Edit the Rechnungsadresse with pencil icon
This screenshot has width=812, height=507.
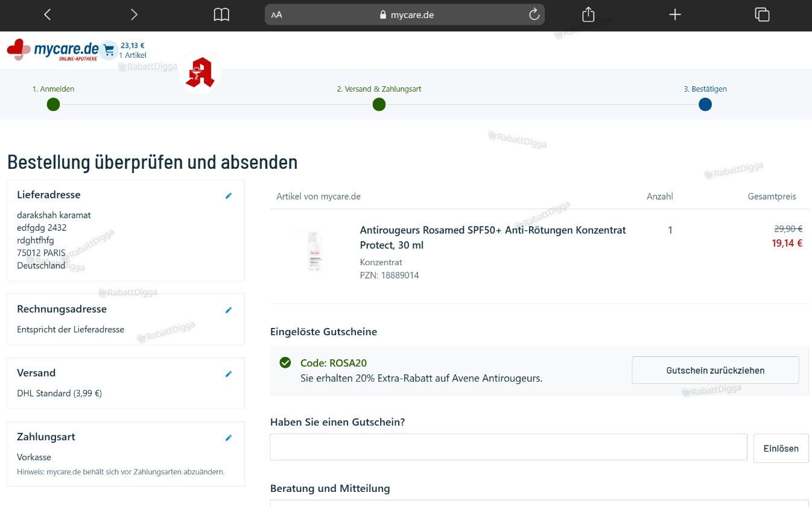pyautogui.click(x=229, y=310)
